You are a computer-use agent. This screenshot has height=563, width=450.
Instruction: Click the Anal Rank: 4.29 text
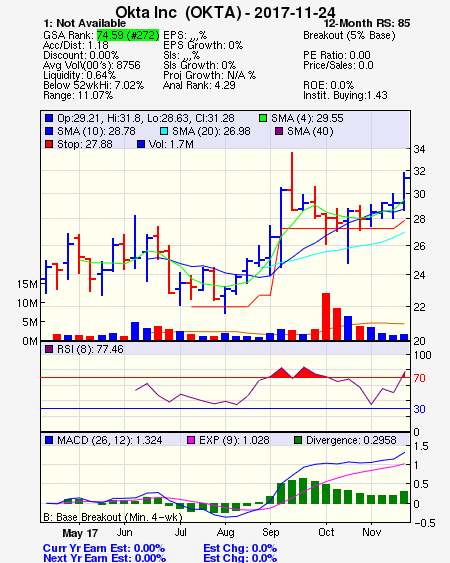(x=199, y=85)
